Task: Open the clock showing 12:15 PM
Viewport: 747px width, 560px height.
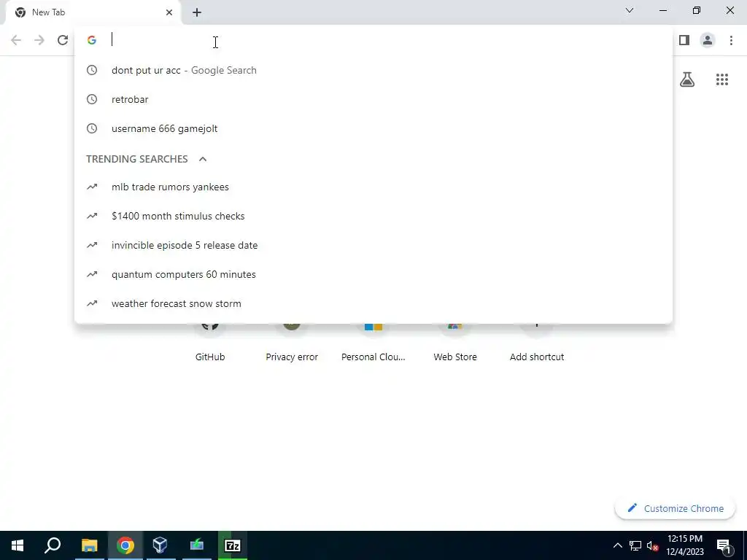Action: click(x=684, y=545)
